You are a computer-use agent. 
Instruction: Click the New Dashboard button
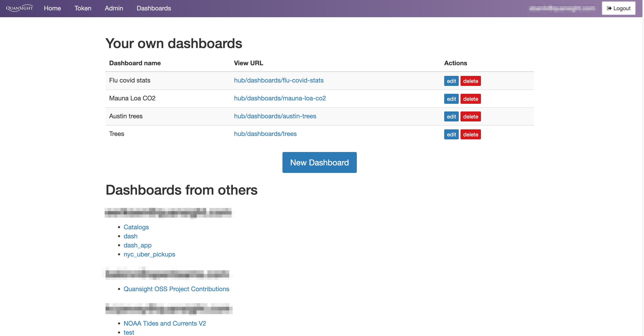pyautogui.click(x=319, y=162)
